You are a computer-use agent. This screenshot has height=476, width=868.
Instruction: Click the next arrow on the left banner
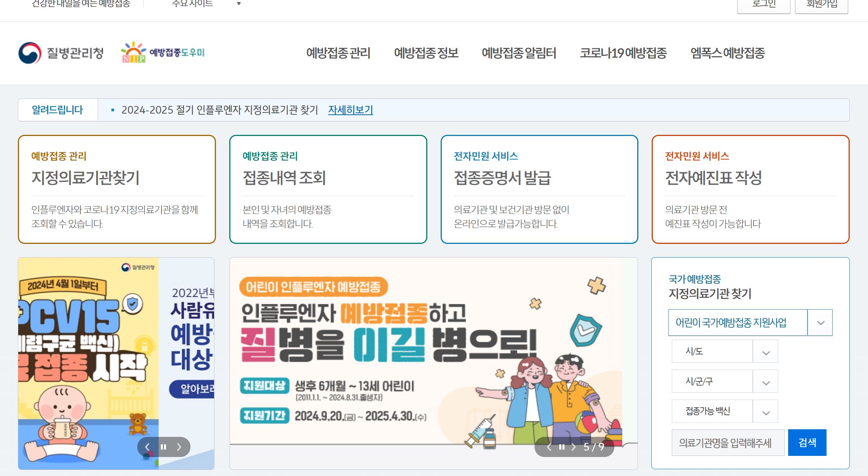coord(179,447)
